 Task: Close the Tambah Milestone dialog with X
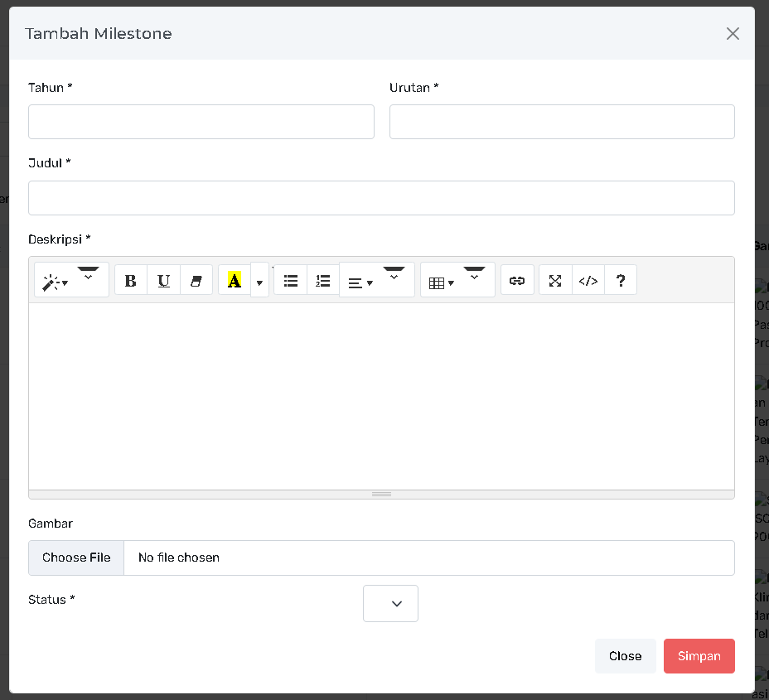click(733, 34)
